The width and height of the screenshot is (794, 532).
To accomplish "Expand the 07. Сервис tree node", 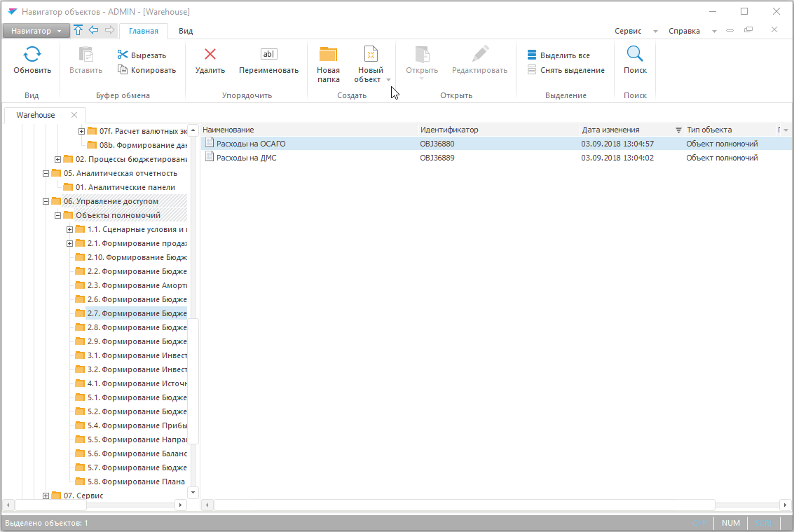I will coord(46,496).
